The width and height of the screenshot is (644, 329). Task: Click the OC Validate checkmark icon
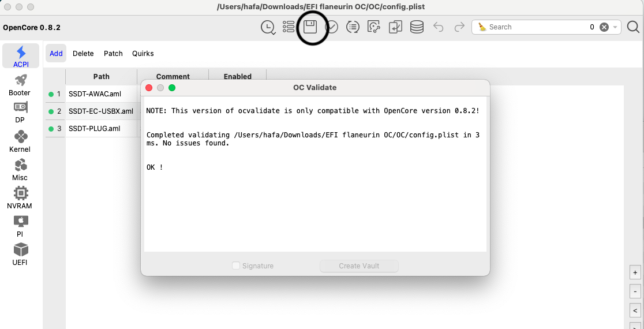pyautogui.click(x=331, y=27)
